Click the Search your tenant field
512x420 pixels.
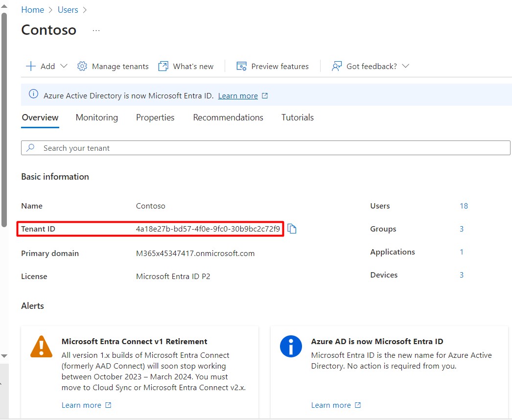coord(265,148)
